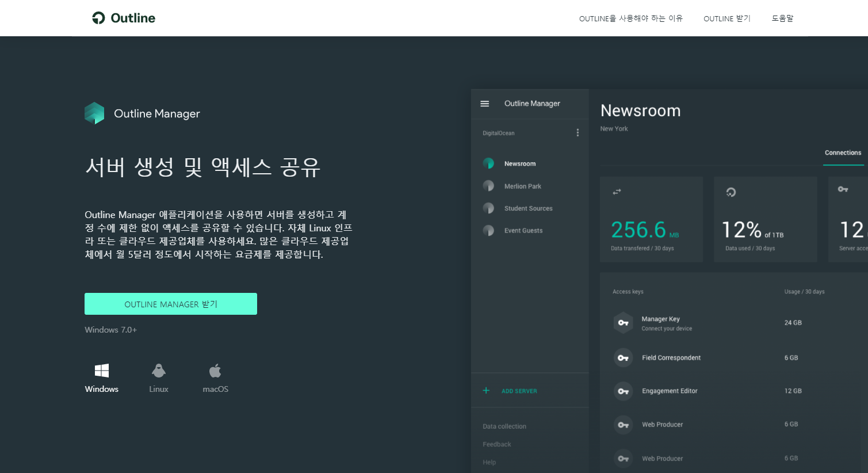Image resolution: width=868 pixels, height=473 pixels.
Task: Open Data collection link
Action: click(x=504, y=426)
